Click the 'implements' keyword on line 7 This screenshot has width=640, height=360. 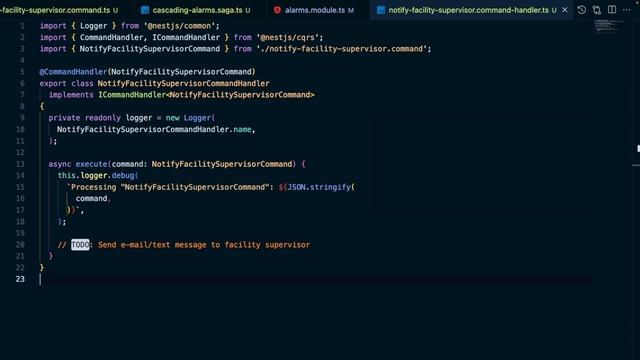point(71,95)
